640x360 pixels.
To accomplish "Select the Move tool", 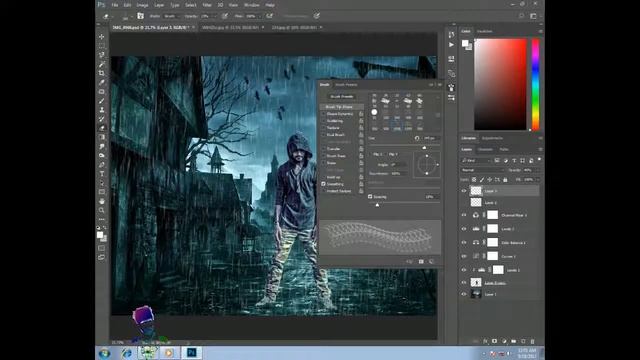I will coord(102,37).
